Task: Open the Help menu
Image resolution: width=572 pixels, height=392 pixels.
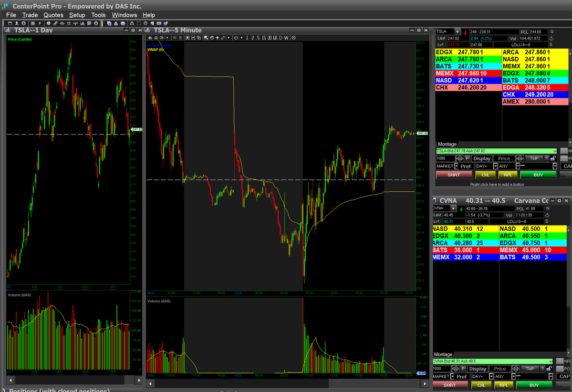Action: [x=149, y=15]
